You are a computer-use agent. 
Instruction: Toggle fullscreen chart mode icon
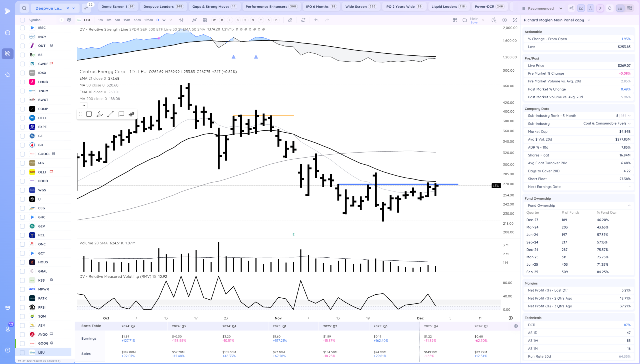515,20
